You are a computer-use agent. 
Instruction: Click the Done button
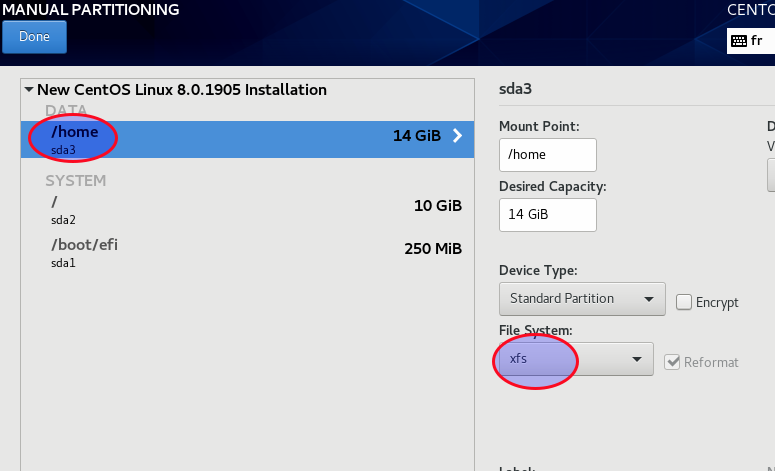click(34, 37)
